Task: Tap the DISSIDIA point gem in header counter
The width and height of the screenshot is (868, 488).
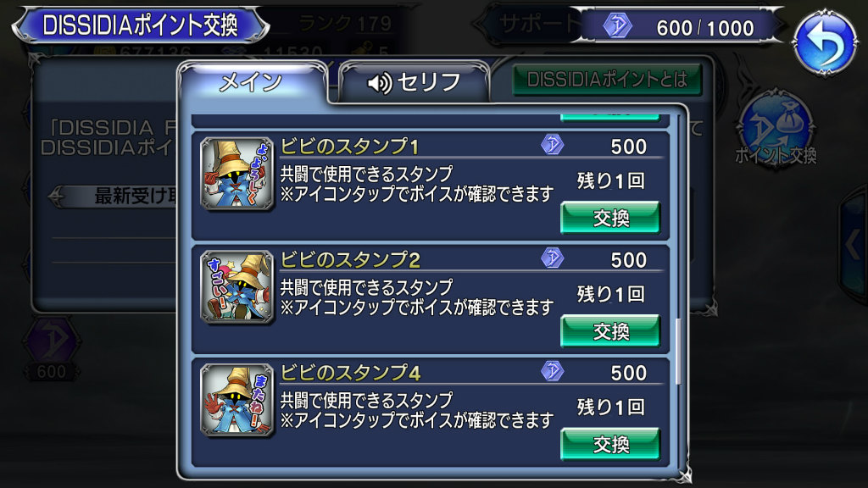Action: coord(617,26)
